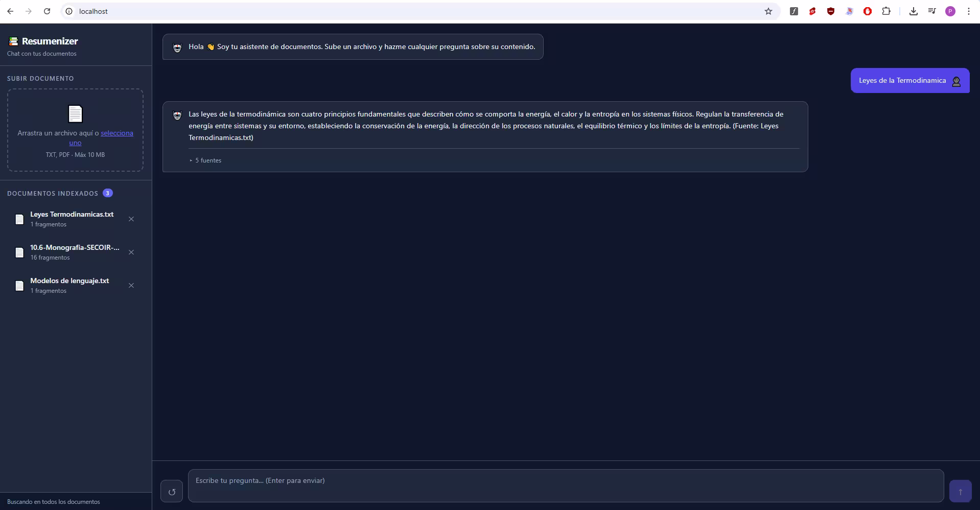Open the browser downloads panel
This screenshot has height=510, width=980.
(913, 11)
